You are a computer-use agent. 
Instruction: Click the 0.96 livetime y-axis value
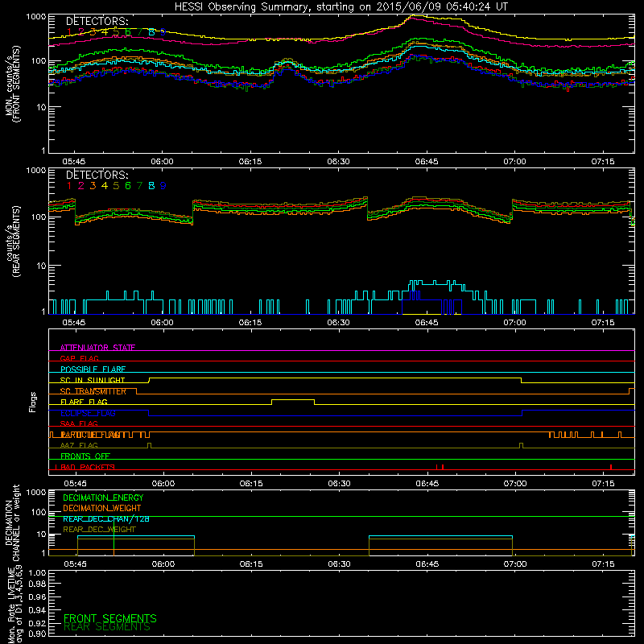37,597
